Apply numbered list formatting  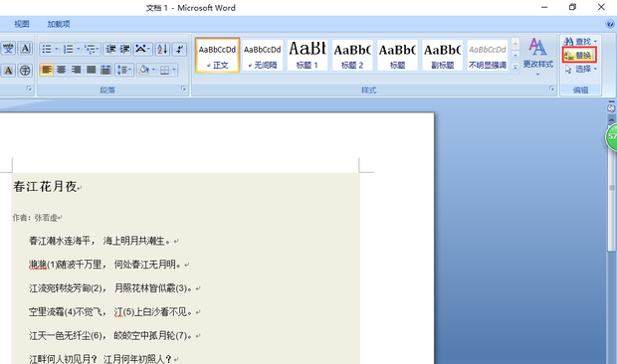pos(68,49)
